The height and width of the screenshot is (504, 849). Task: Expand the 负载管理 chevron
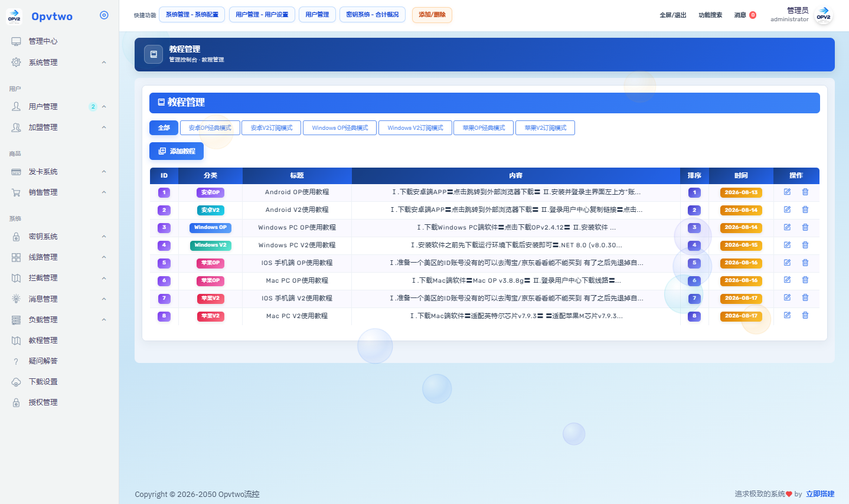104,320
